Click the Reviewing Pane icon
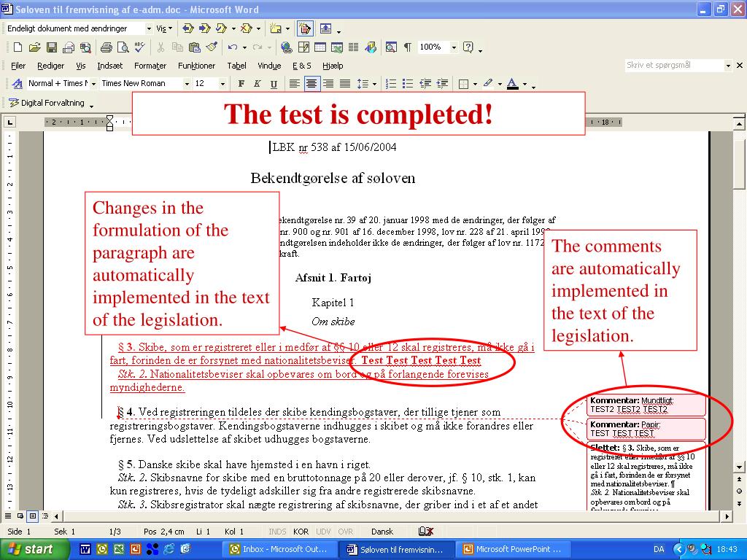Image resolution: width=747 pixels, height=560 pixels. 326,28
